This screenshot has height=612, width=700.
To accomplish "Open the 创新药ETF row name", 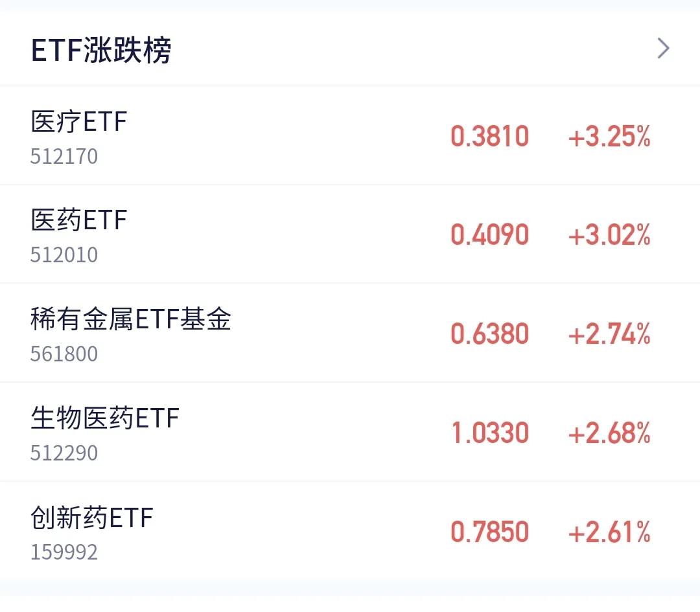I will tap(92, 517).
